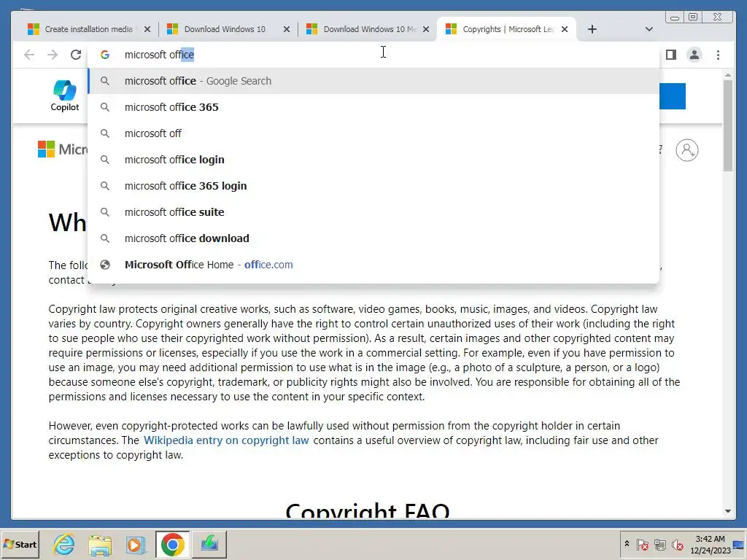
Task: Open Chrome's three-dot menu
Action: click(x=718, y=55)
